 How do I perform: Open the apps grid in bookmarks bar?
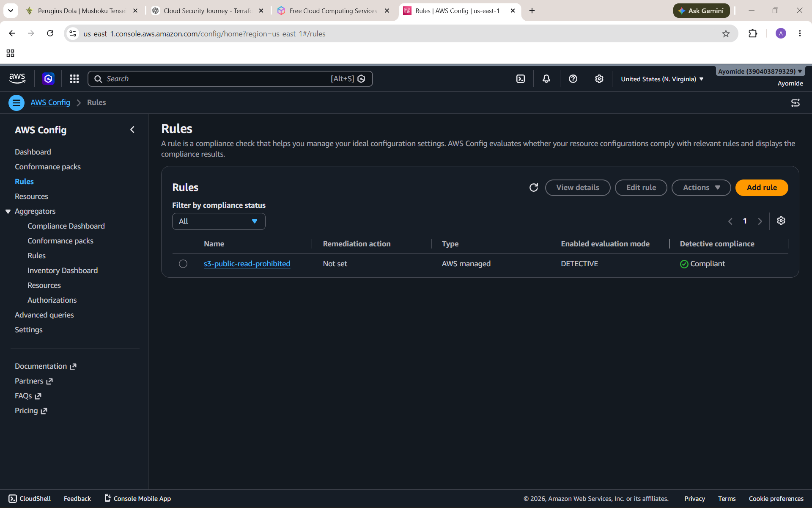click(11, 53)
